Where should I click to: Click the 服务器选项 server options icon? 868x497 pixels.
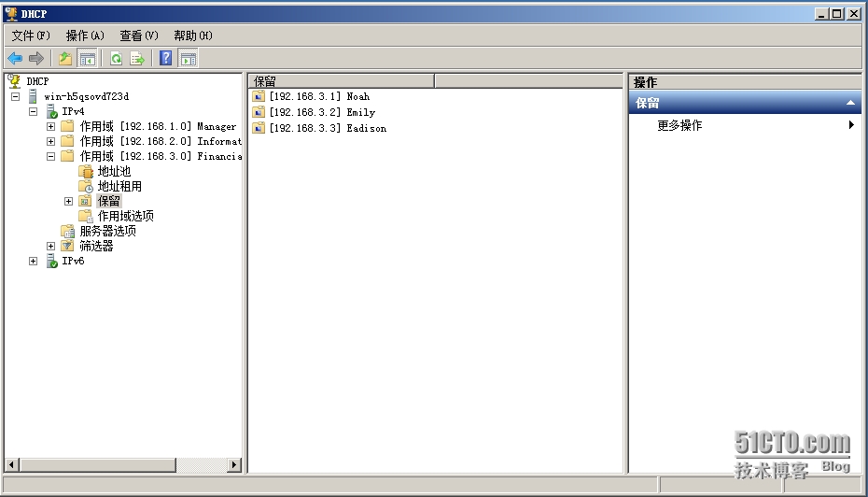pyautogui.click(x=67, y=231)
